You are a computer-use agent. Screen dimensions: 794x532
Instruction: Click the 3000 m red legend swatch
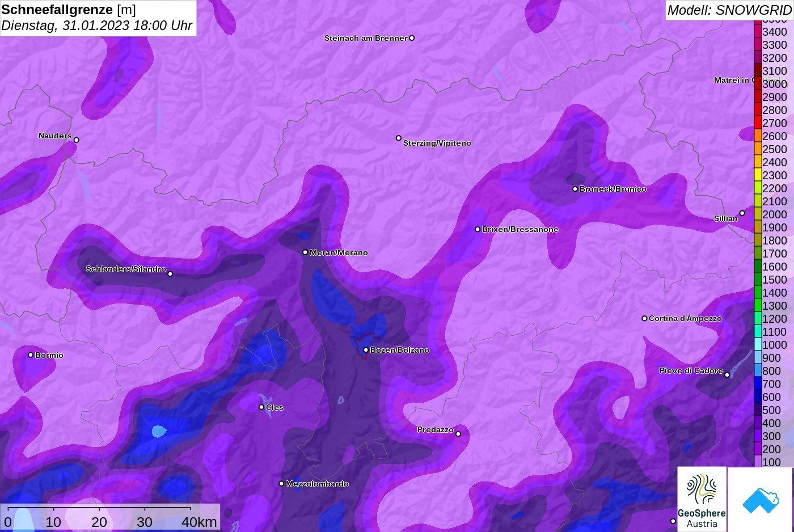[758, 83]
